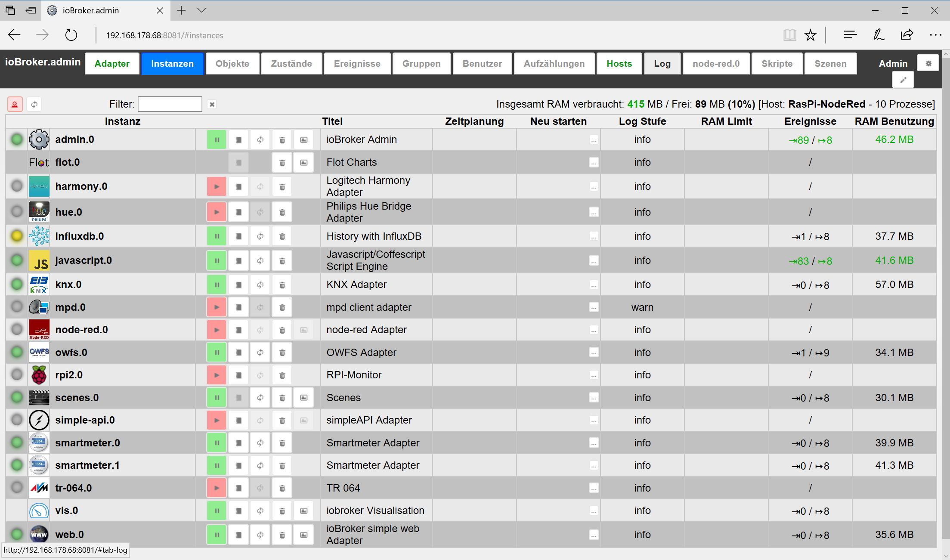Click the KNX Adapter icon

[x=38, y=285]
